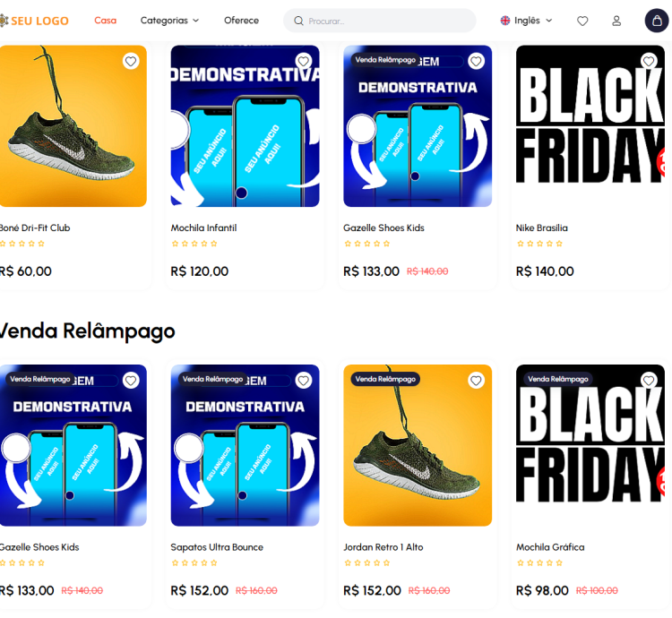Add Jordan Retro 1 Alto to favorites
The image size is (672, 618).
(476, 381)
